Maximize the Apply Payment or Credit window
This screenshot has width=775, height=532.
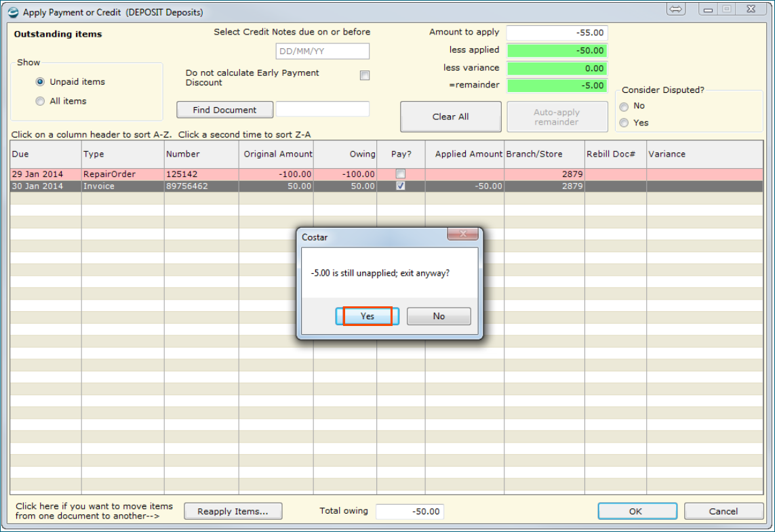tap(727, 9)
